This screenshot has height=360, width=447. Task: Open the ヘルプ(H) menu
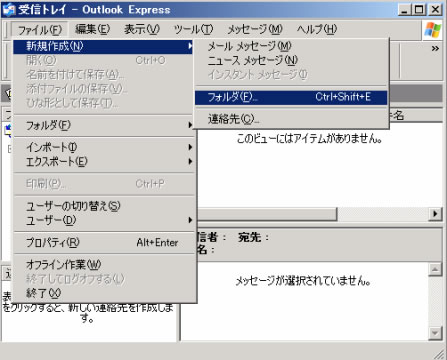click(317, 30)
